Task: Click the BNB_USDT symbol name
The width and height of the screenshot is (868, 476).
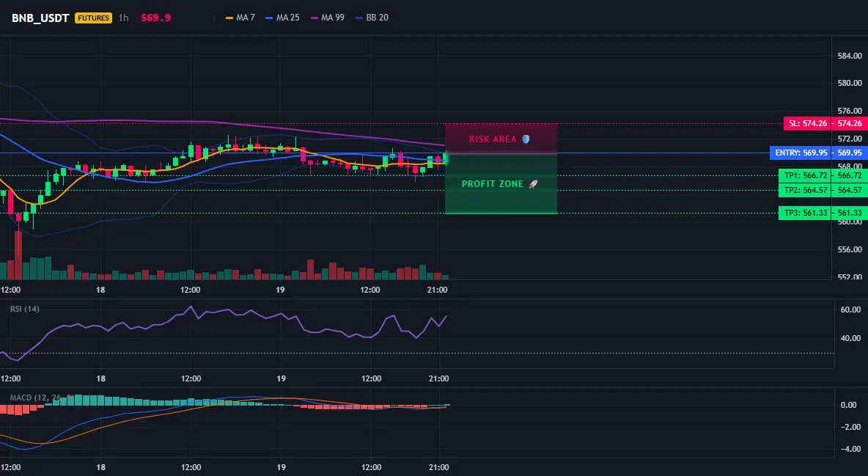Action: 40,18
